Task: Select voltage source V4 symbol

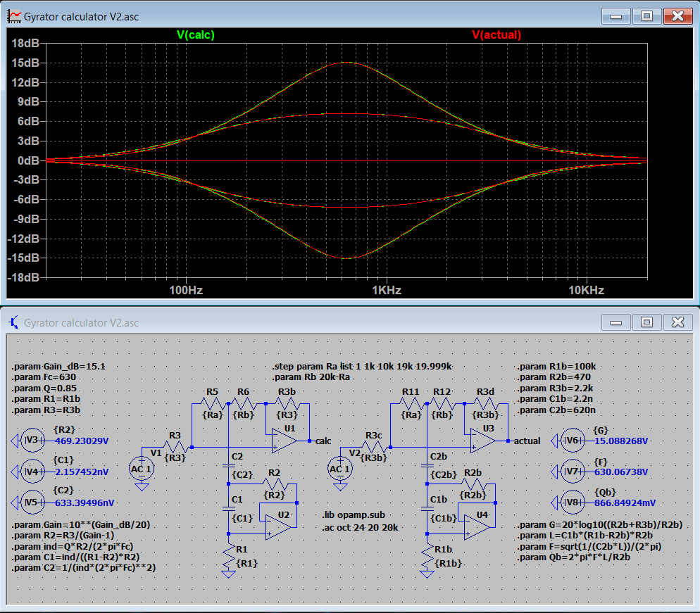Action: click(x=32, y=472)
